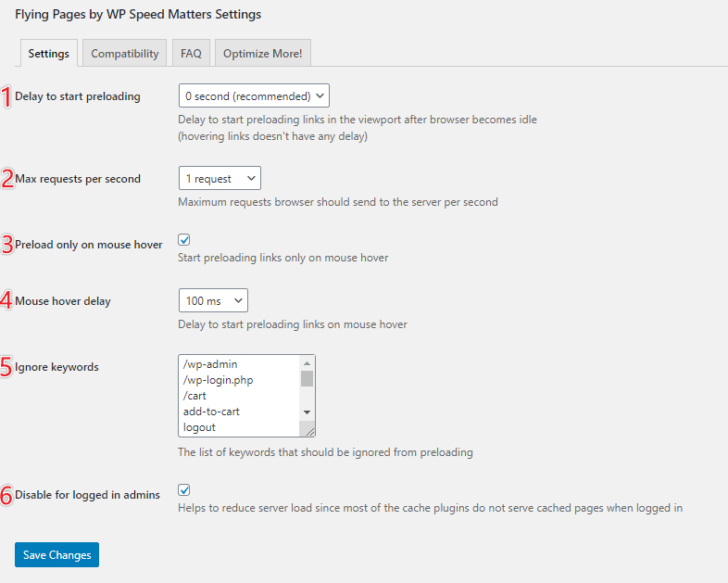Open the Optimize More! tab
The width and height of the screenshot is (728, 583).
pyautogui.click(x=262, y=54)
